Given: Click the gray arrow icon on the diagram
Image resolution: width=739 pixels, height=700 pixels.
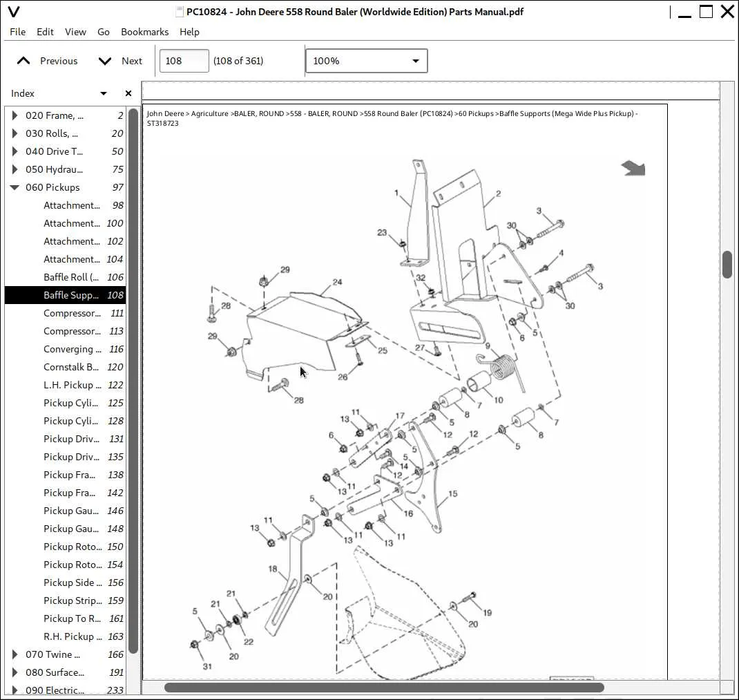Looking at the screenshot, I should coord(633,168).
